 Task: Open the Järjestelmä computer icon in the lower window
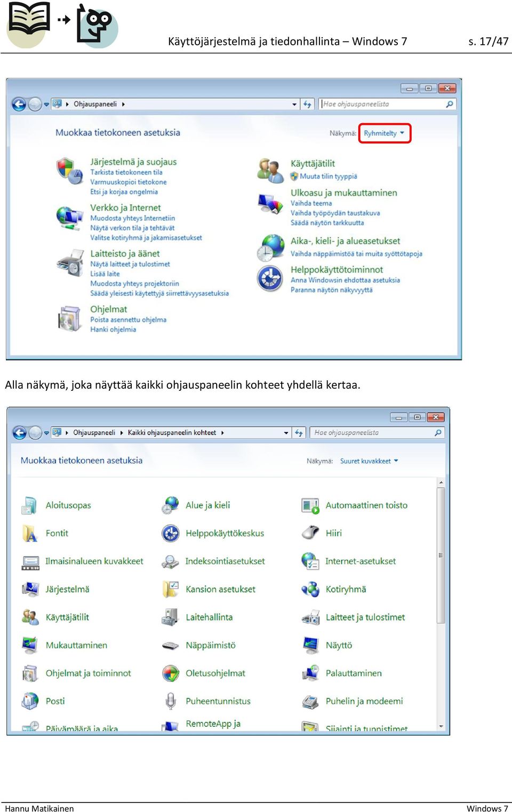click(30, 589)
